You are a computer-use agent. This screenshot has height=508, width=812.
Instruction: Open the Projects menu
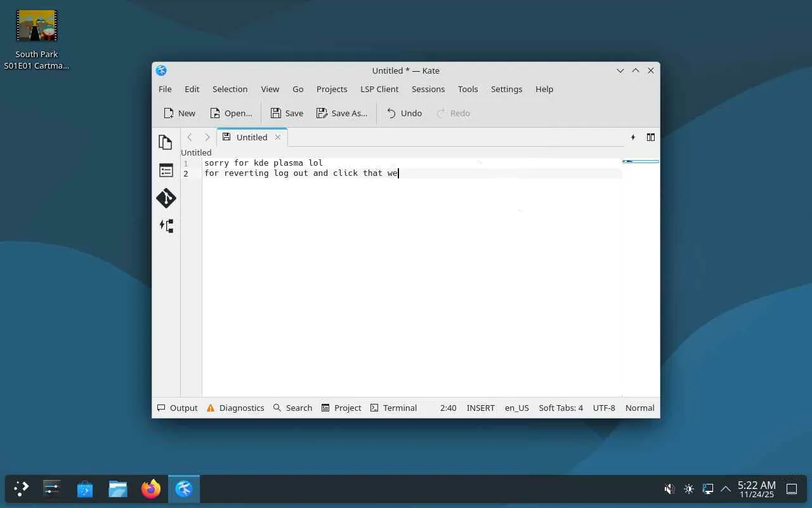click(x=332, y=89)
